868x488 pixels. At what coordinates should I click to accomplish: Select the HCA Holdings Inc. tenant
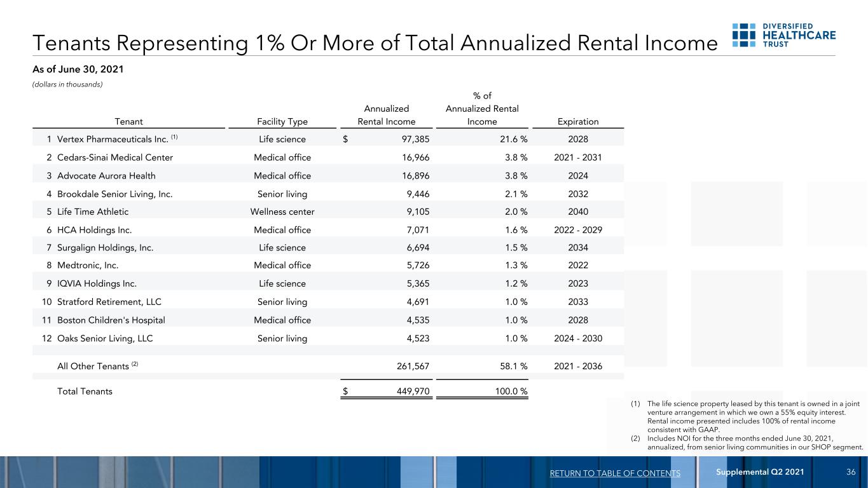point(95,229)
